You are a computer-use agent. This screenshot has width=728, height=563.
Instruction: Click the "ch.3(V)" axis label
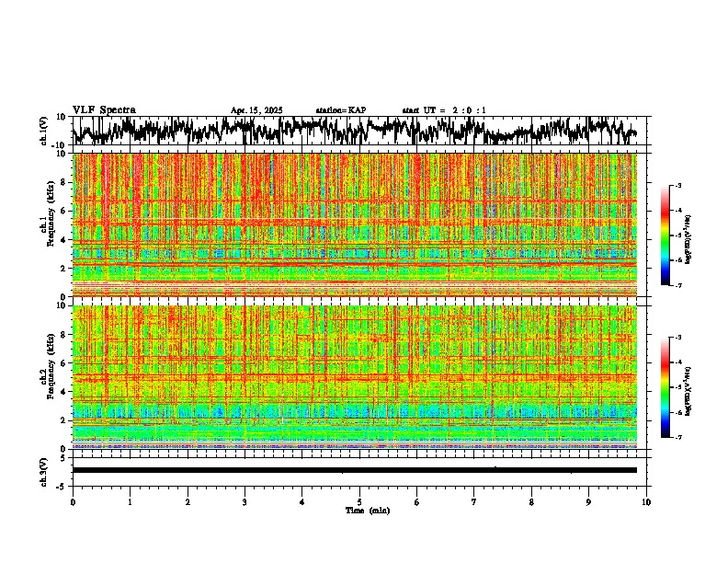click(x=44, y=472)
